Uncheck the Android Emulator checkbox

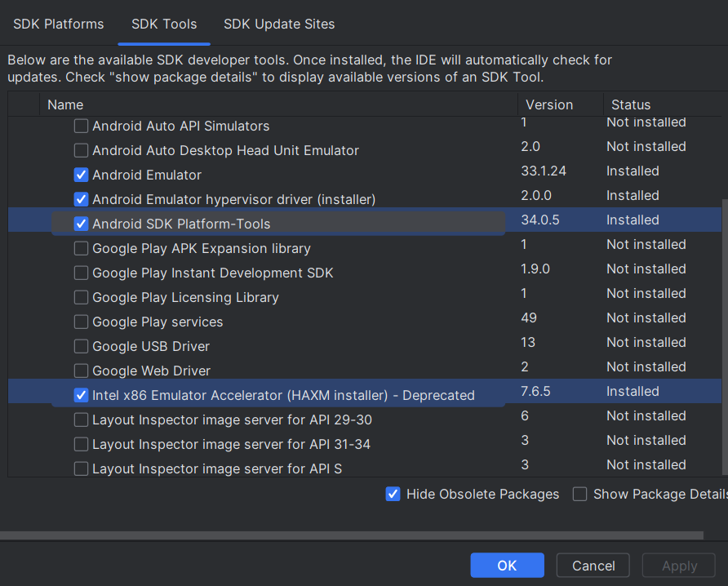coord(81,175)
